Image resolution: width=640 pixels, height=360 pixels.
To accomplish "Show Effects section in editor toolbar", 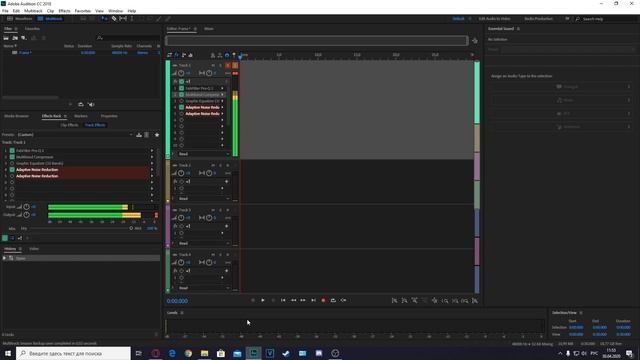I will [x=177, y=55].
